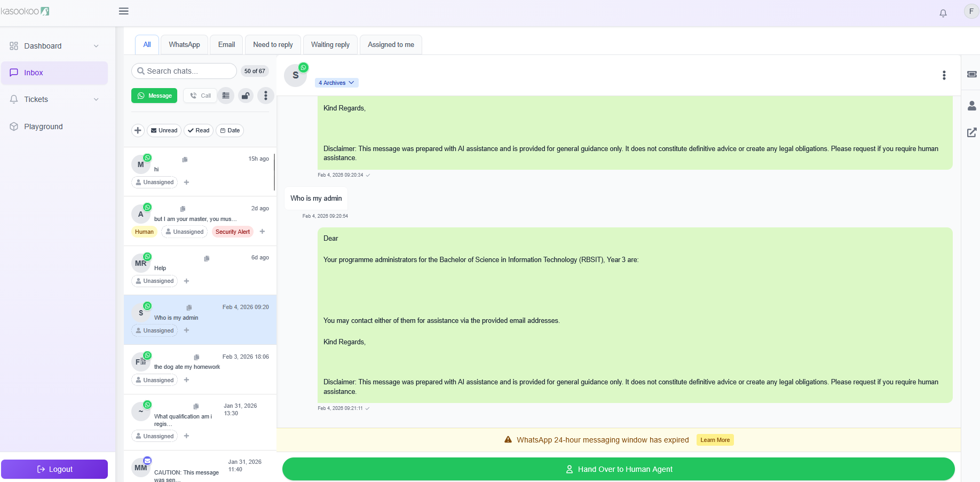Screen dimensions: 980x482
Task: Open the notifications bell
Action: pos(943,13)
